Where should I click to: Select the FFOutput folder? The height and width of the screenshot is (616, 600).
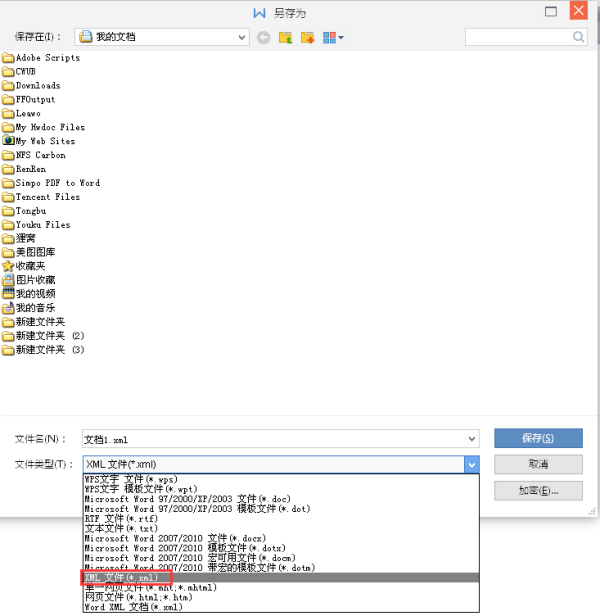coord(29,99)
